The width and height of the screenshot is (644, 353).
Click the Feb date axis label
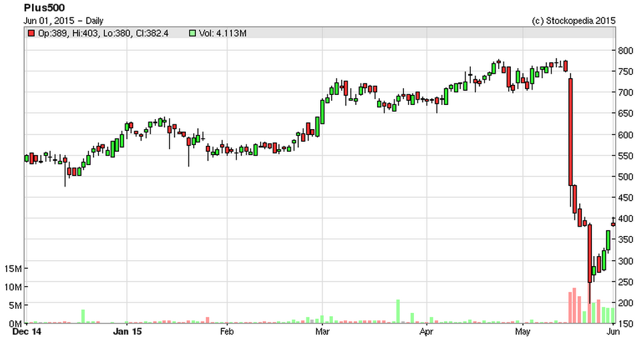227,332
